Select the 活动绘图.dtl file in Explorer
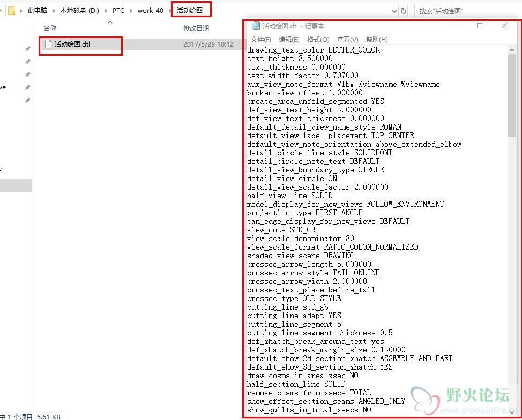 pos(72,44)
